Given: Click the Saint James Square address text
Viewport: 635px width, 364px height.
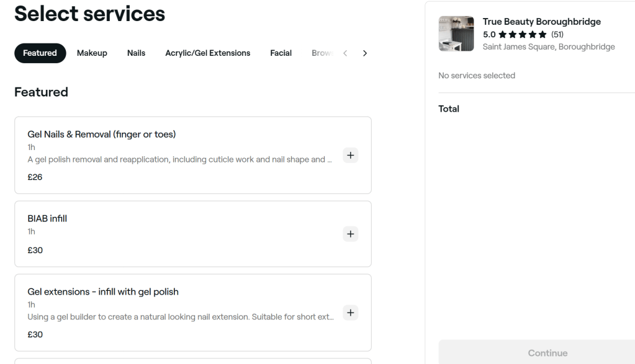Looking at the screenshot, I should tap(549, 47).
